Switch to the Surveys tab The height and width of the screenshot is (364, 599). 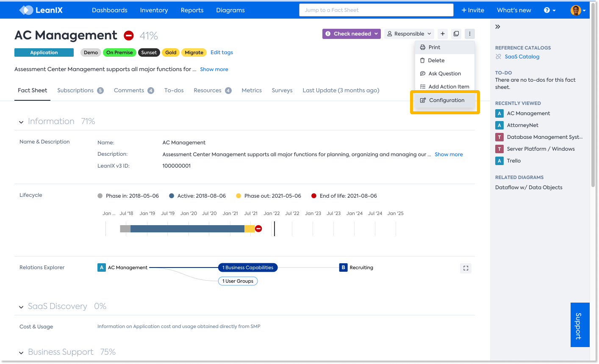tap(282, 91)
